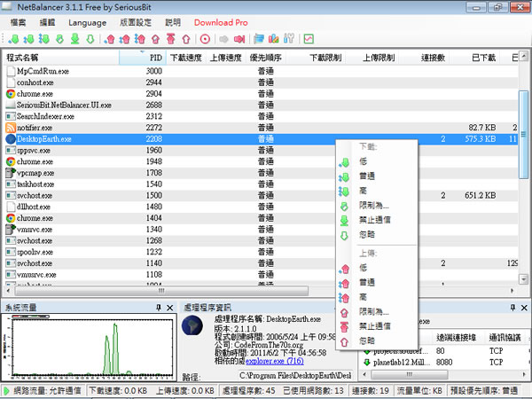Choose 忽略 under 上傳 in context menu
The height and width of the screenshot is (399, 532).
pos(377,340)
